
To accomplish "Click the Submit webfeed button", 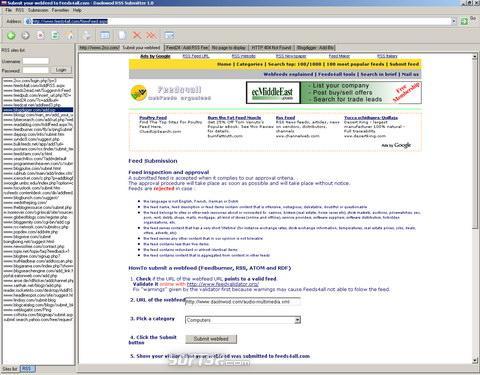I will [211, 339].
